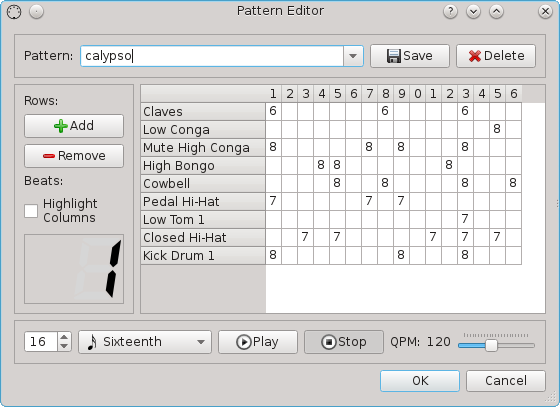Stop playback with the Stop button
Screen dimensions: 560x407
coord(344,342)
